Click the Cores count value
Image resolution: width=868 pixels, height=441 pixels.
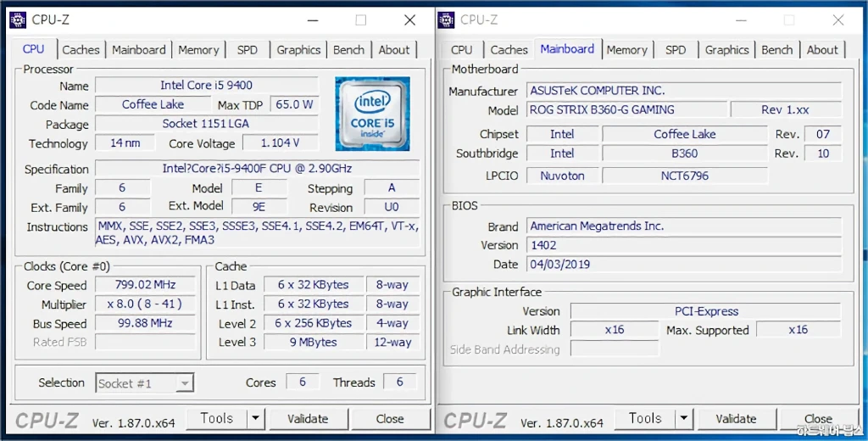pyautogui.click(x=303, y=382)
